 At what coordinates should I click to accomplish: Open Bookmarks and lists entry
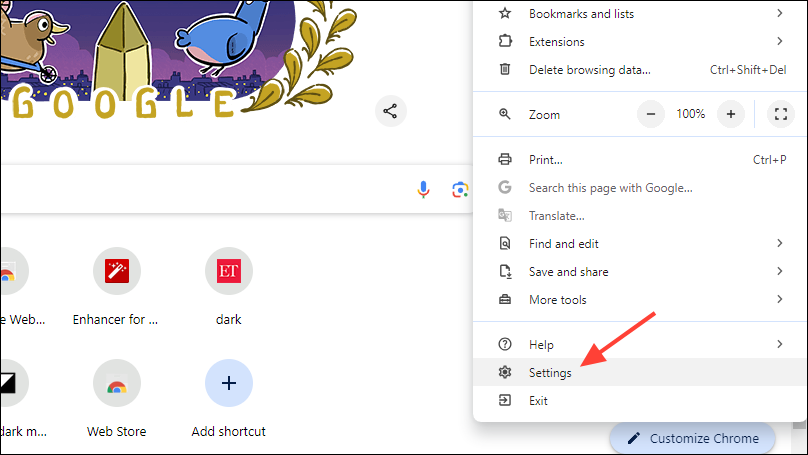(x=639, y=13)
